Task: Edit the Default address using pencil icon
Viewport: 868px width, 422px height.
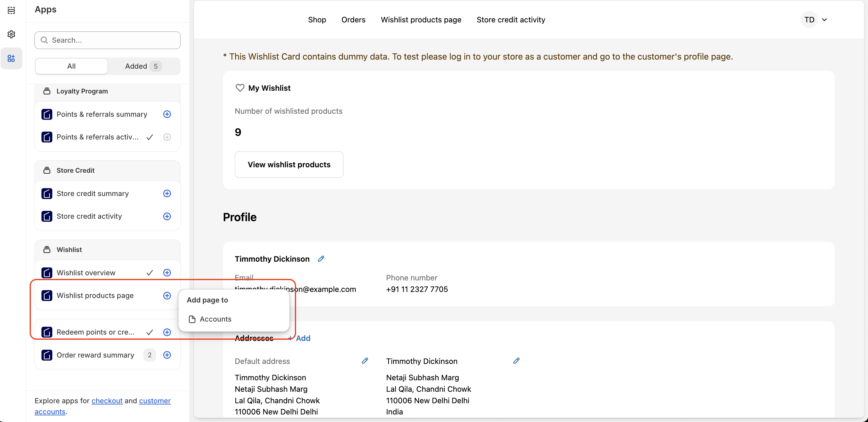Action: click(364, 361)
